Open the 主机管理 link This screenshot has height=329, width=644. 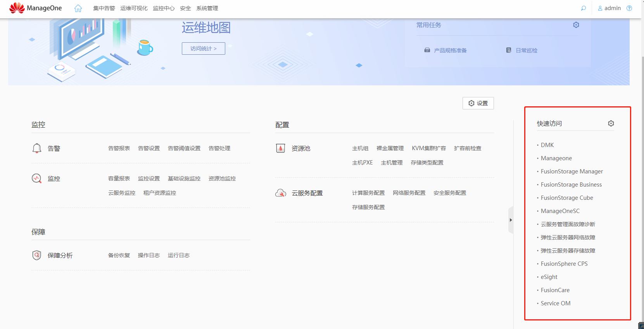coord(392,163)
